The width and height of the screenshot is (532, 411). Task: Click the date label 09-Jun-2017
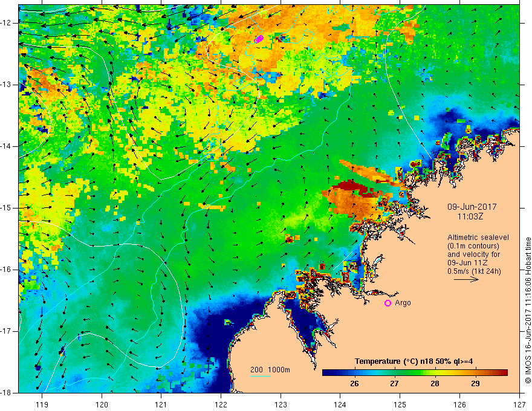(x=472, y=207)
